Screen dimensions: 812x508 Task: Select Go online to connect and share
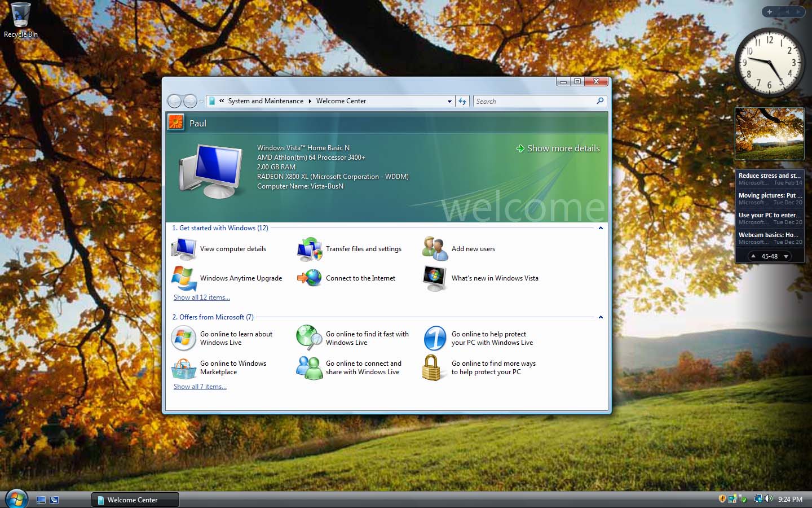(350, 367)
